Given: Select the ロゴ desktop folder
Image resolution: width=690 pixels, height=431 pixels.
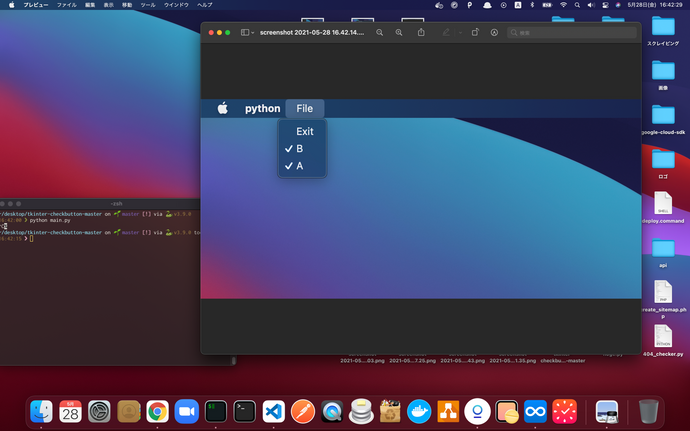Looking at the screenshot, I should coord(663,164).
